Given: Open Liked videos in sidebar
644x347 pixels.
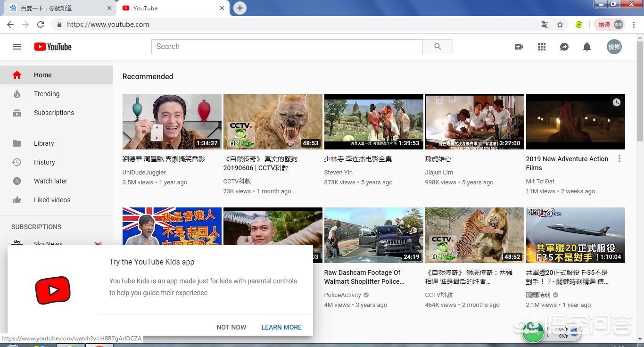Looking at the screenshot, I should pos(57,200).
